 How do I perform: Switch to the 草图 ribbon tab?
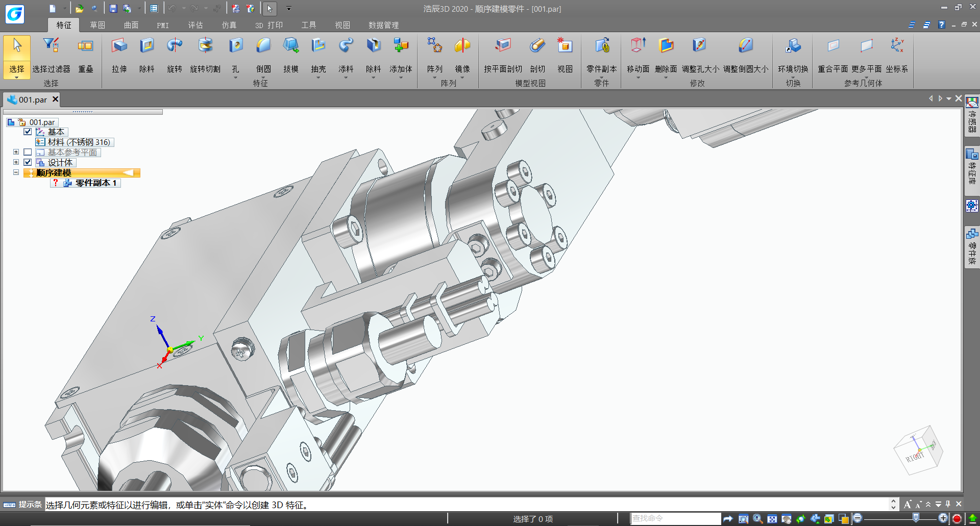[97, 25]
